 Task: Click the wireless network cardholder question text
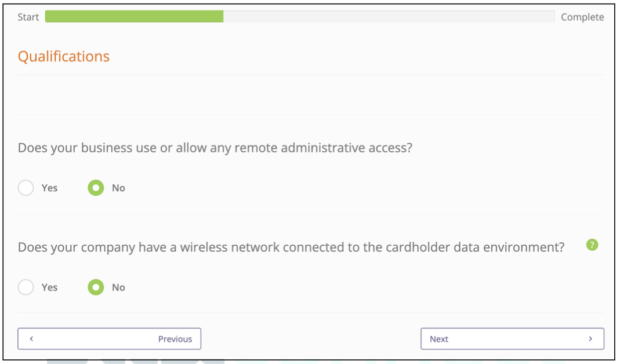click(x=291, y=247)
